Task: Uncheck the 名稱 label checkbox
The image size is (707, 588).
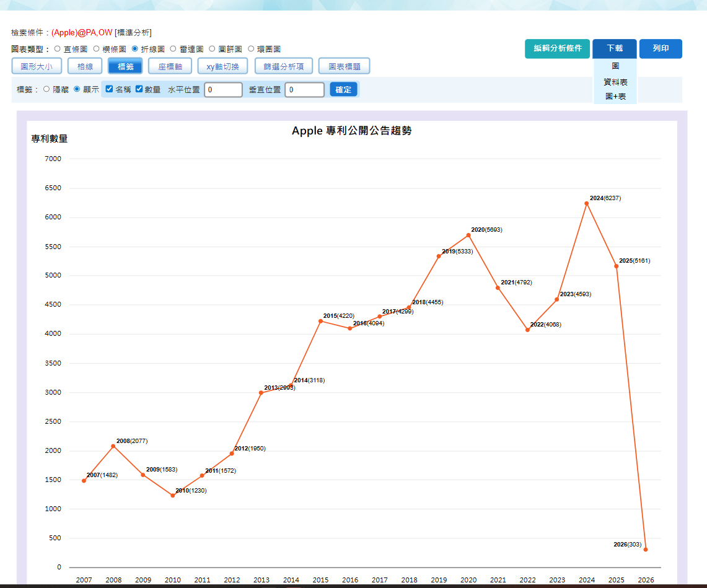Action: pos(109,89)
